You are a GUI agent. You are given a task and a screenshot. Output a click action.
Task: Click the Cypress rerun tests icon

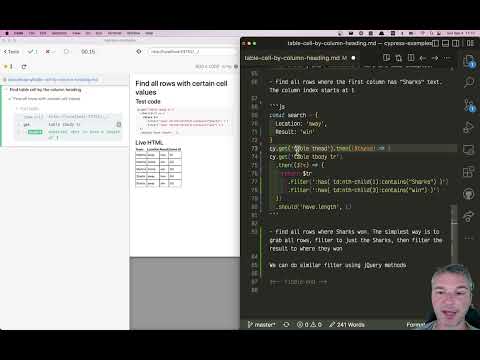point(24,67)
